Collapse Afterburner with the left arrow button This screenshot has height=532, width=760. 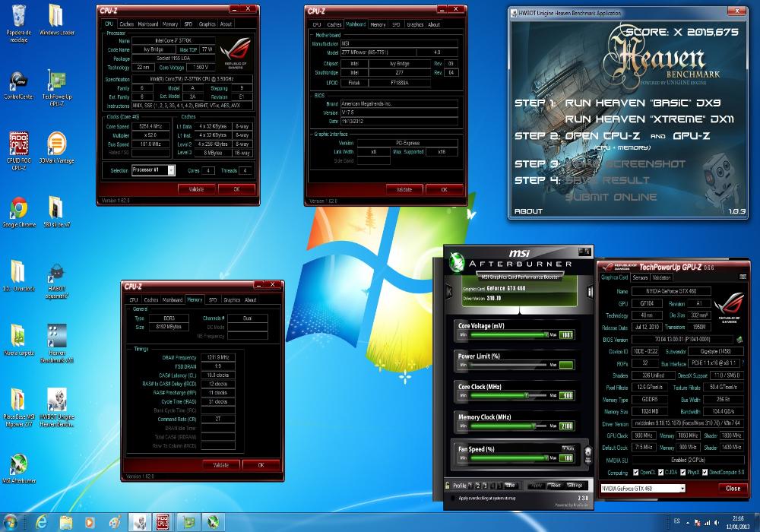click(448, 291)
